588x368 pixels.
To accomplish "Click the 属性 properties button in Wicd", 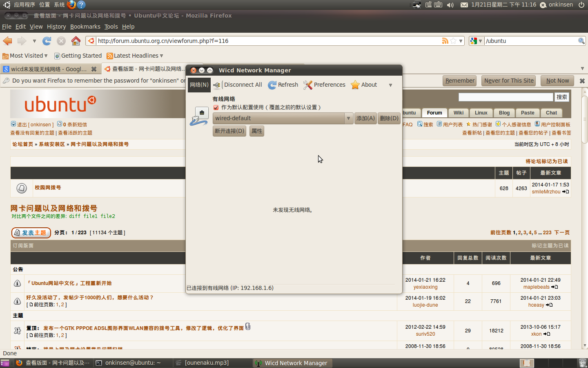I will coord(257,131).
